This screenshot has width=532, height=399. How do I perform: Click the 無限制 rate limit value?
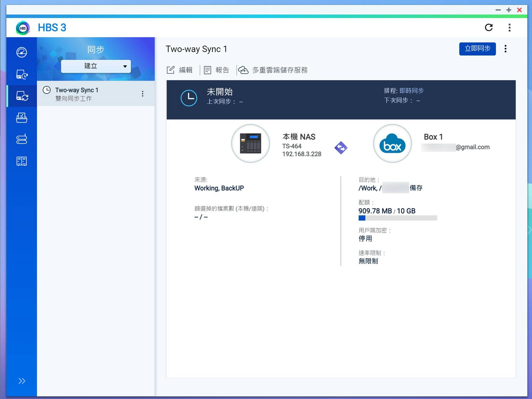[x=368, y=261]
